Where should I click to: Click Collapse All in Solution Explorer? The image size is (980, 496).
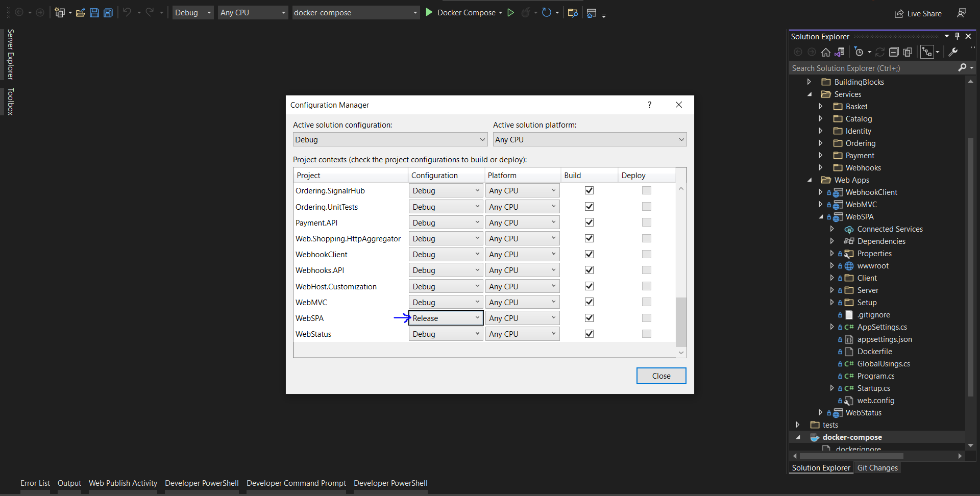pos(893,52)
